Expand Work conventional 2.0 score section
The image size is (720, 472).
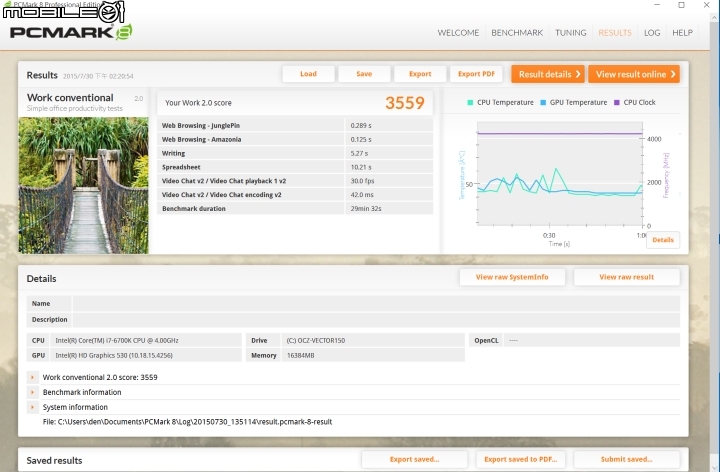(32, 377)
